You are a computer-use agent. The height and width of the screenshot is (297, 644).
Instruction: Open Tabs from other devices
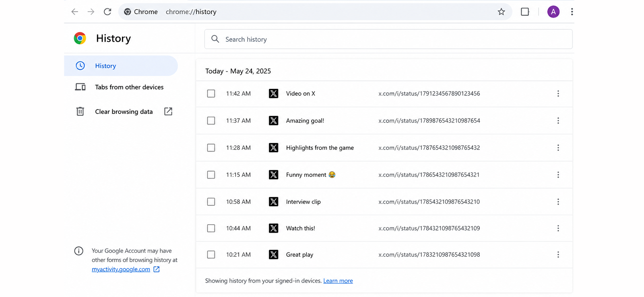129,87
